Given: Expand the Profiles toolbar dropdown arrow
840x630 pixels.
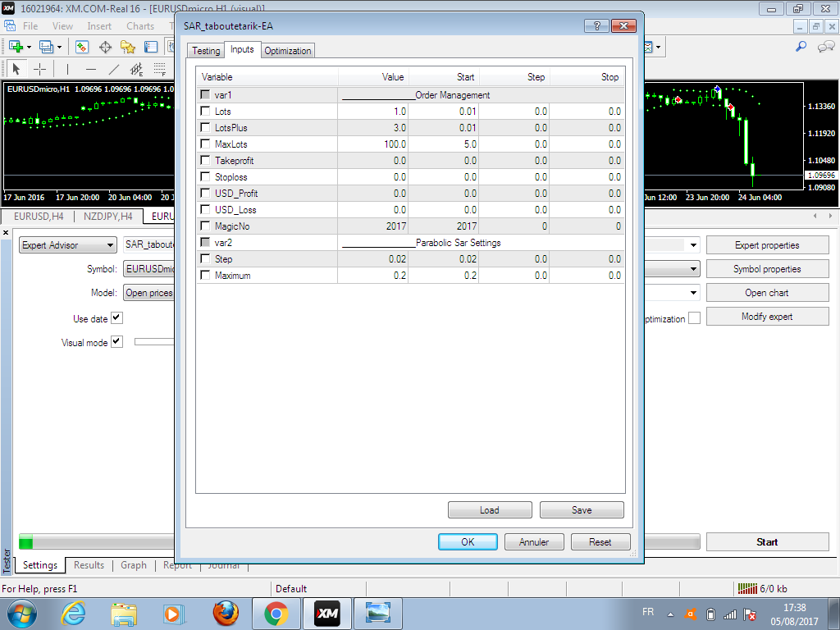Looking at the screenshot, I should pyautogui.click(x=59, y=47).
